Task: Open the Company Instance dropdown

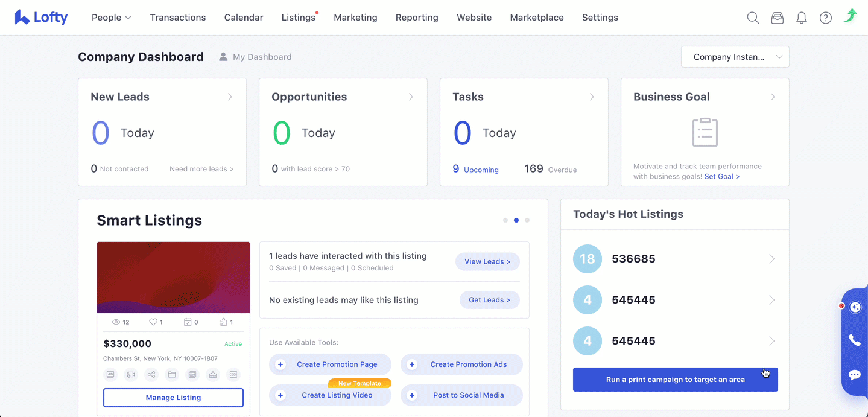Action: pos(735,57)
